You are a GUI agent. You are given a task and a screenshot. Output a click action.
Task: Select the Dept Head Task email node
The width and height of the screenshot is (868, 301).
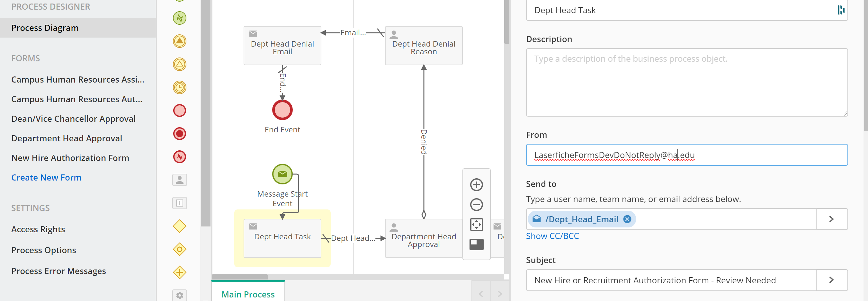282,238
